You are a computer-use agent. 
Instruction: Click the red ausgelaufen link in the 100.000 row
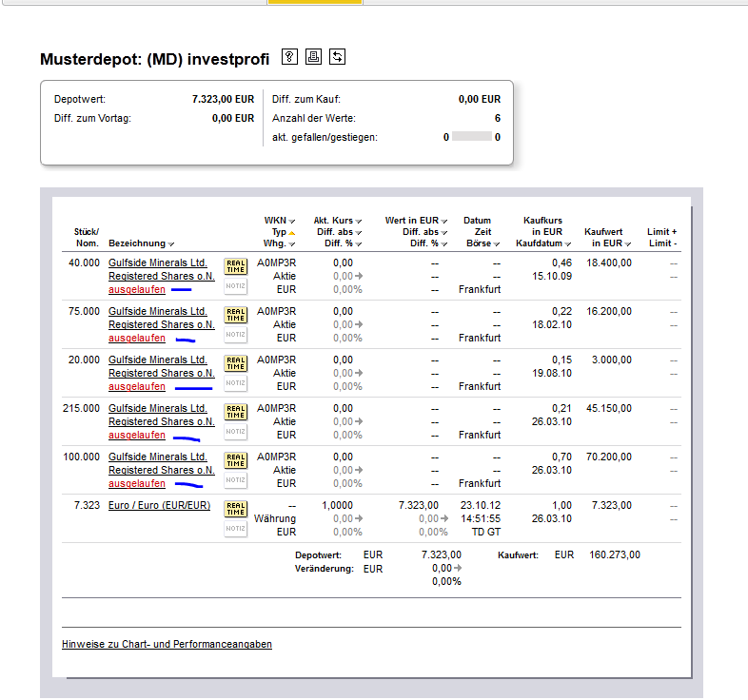[x=137, y=483]
